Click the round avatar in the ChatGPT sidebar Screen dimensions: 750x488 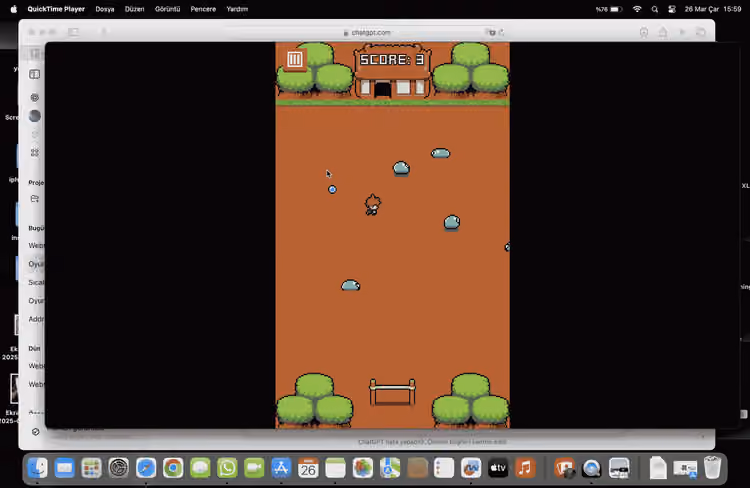point(34,116)
